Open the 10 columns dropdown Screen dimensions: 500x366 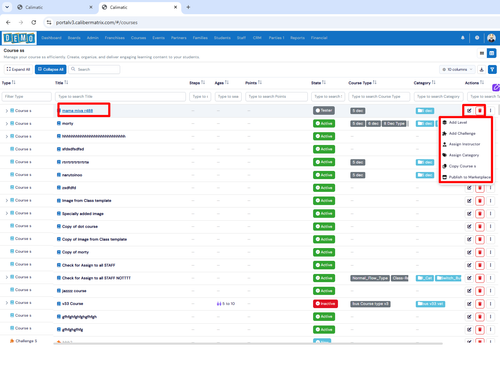[457, 69]
